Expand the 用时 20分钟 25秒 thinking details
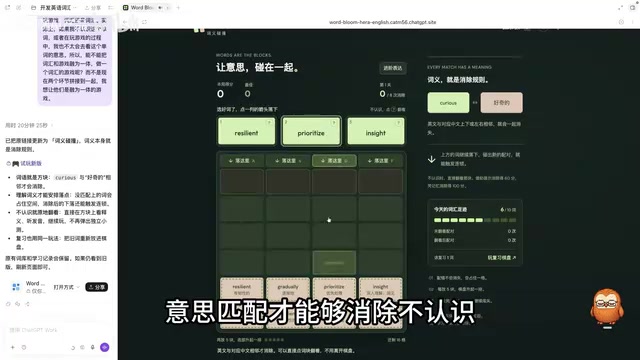This screenshot has width=640, height=360. click(x=29, y=125)
